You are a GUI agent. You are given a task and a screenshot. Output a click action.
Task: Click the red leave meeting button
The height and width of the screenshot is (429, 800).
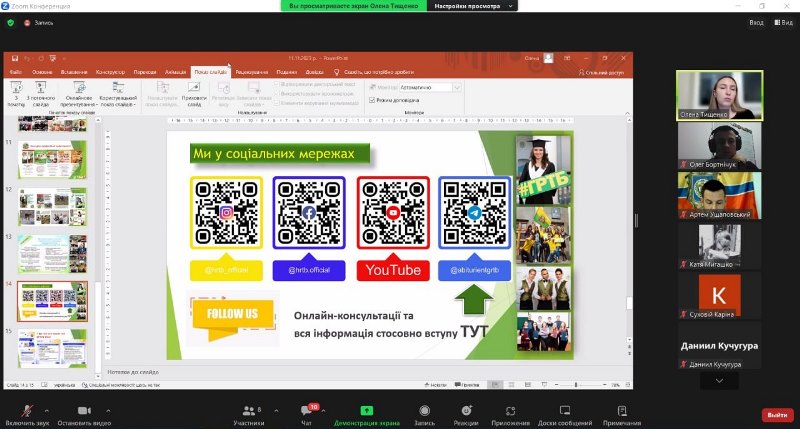click(x=775, y=414)
